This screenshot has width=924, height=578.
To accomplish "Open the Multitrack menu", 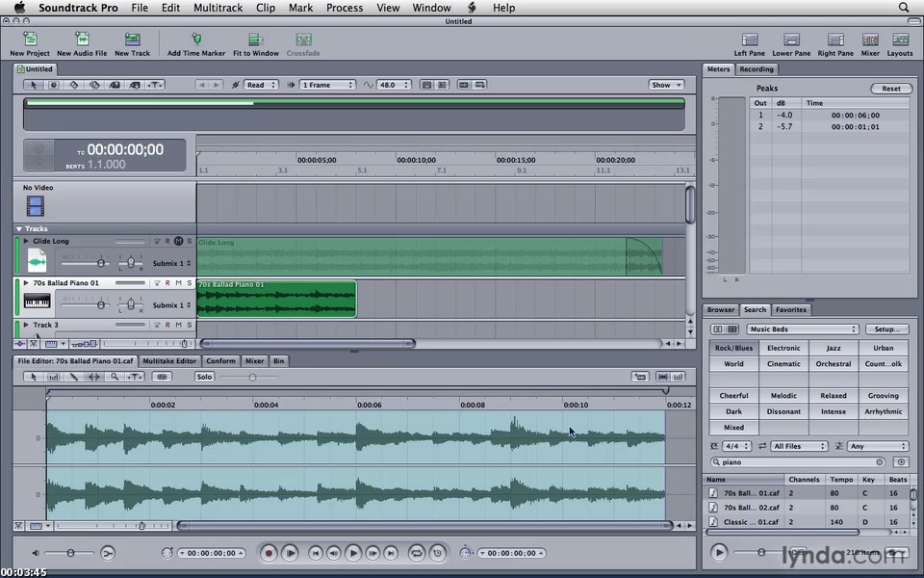I will coord(218,8).
